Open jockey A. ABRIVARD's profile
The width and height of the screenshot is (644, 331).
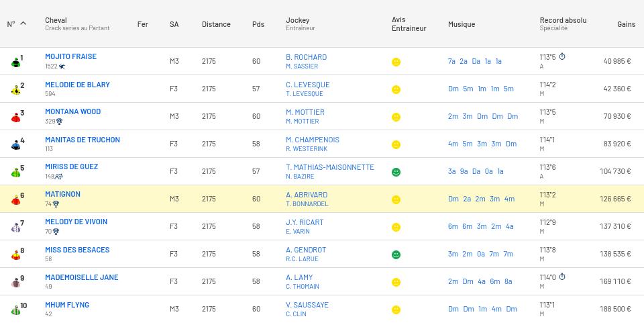tap(307, 195)
